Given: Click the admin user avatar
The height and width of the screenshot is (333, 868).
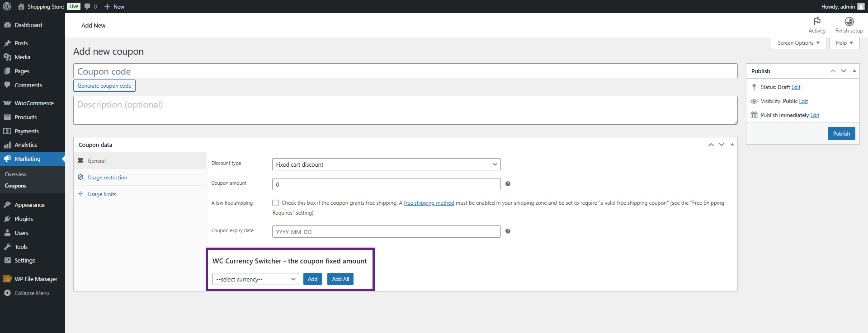Looking at the screenshot, I should (861, 6).
